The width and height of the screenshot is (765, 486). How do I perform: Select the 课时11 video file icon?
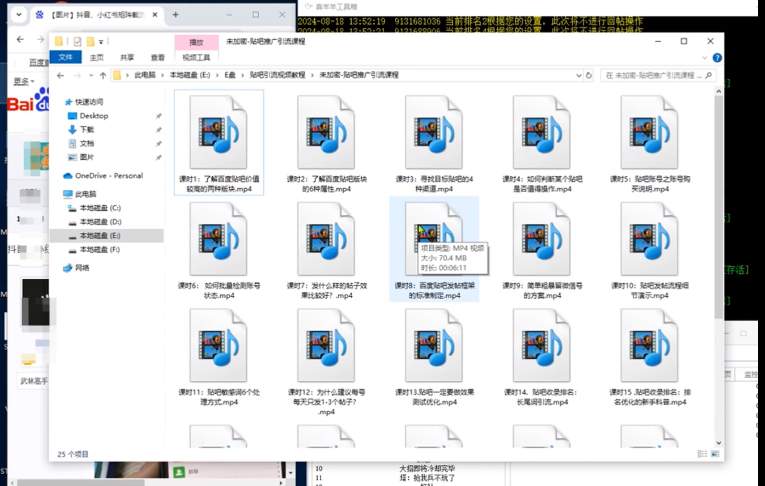click(219, 345)
